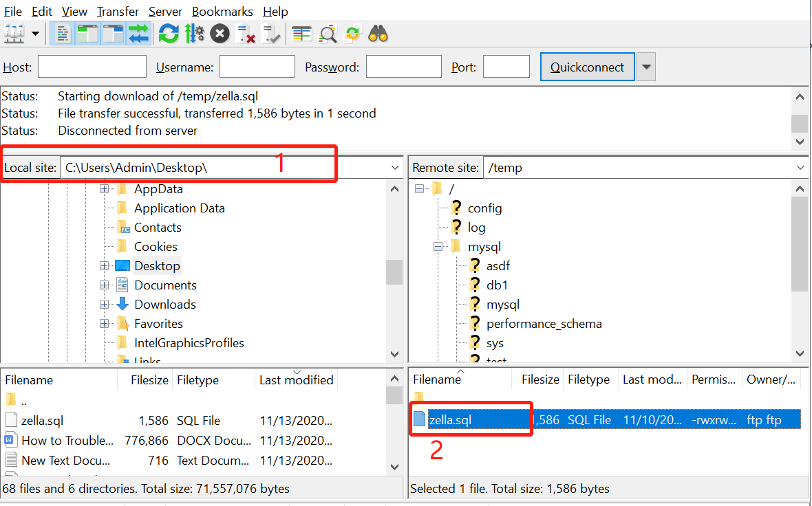812x506 pixels.
Task: Search files with binoculars icon
Action: [378, 33]
